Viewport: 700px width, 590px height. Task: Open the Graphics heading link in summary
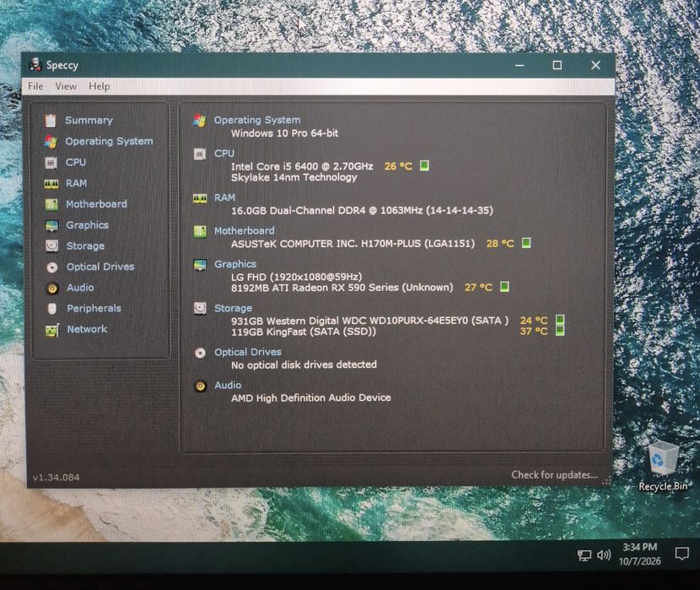point(235,264)
